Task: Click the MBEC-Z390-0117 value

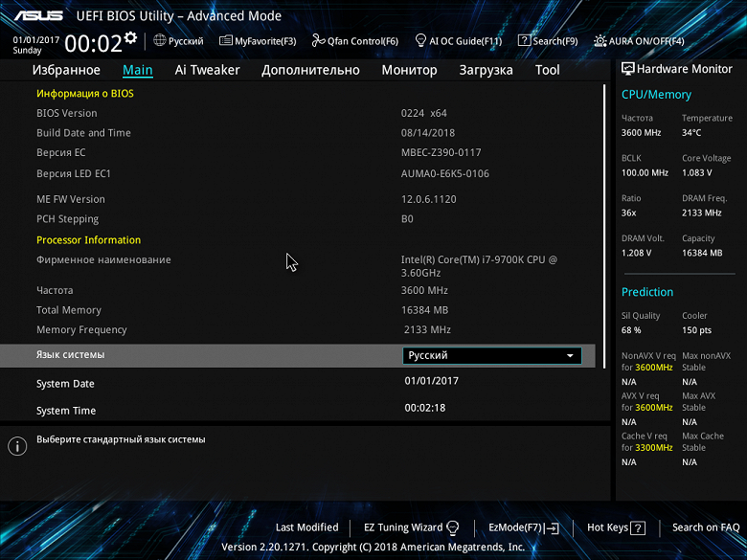Action: (x=441, y=152)
